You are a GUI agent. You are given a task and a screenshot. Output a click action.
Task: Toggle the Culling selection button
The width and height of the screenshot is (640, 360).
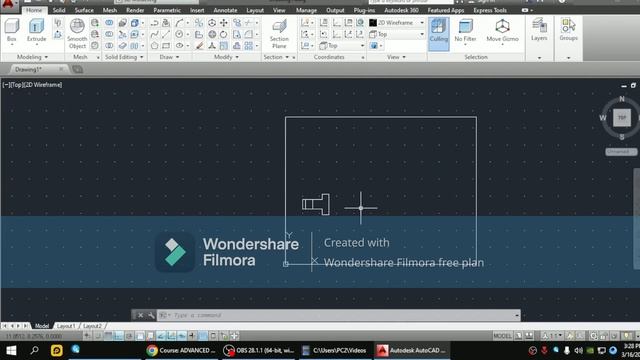(439, 33)
